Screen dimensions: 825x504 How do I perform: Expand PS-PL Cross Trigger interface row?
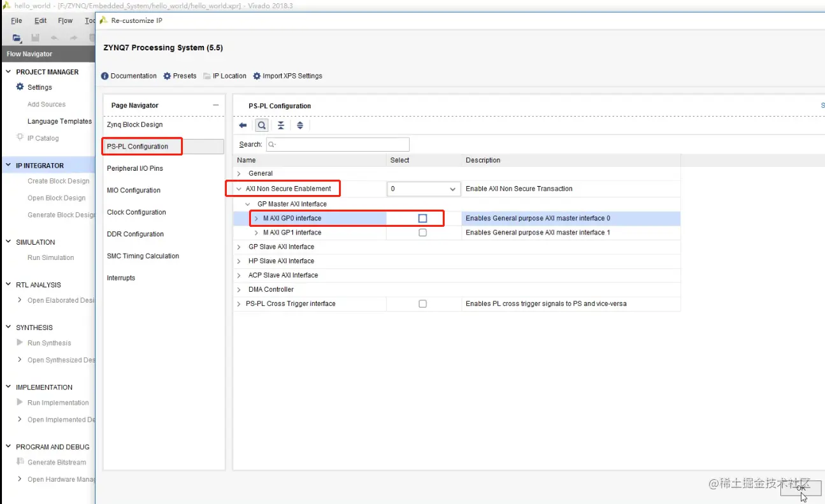point(239,304)
